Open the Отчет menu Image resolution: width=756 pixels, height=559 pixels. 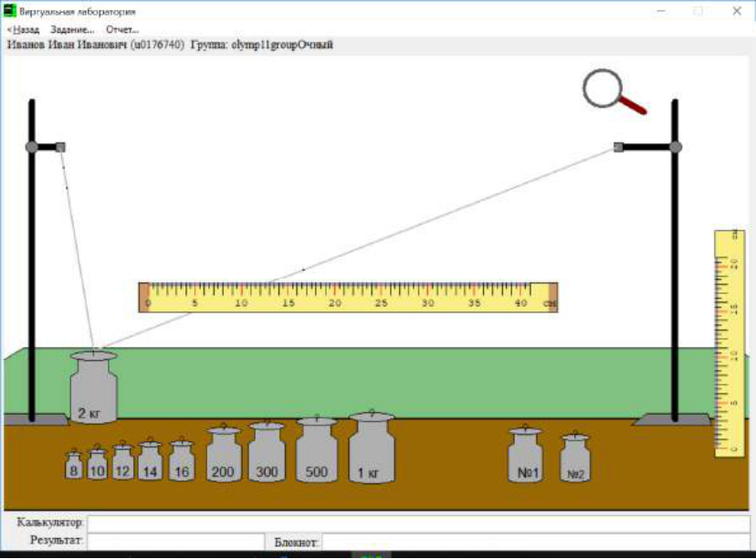click(x=122, y=29)
